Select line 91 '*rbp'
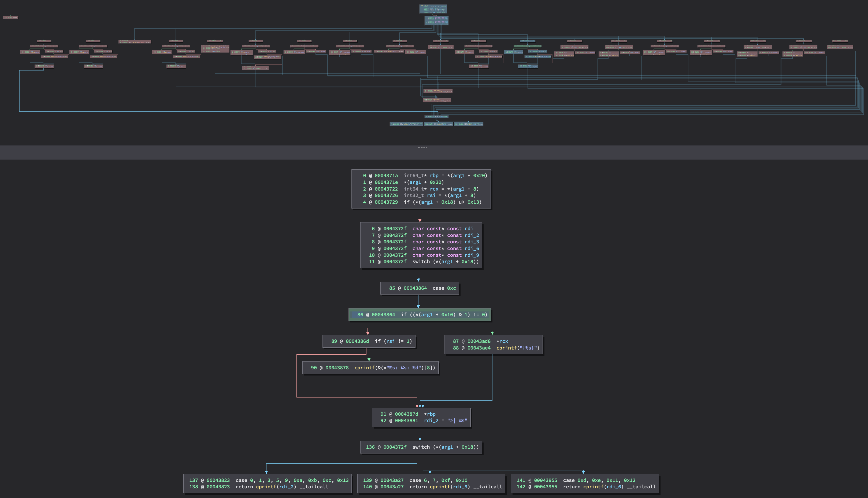This screenshot has width=868, height=498. 408,414
